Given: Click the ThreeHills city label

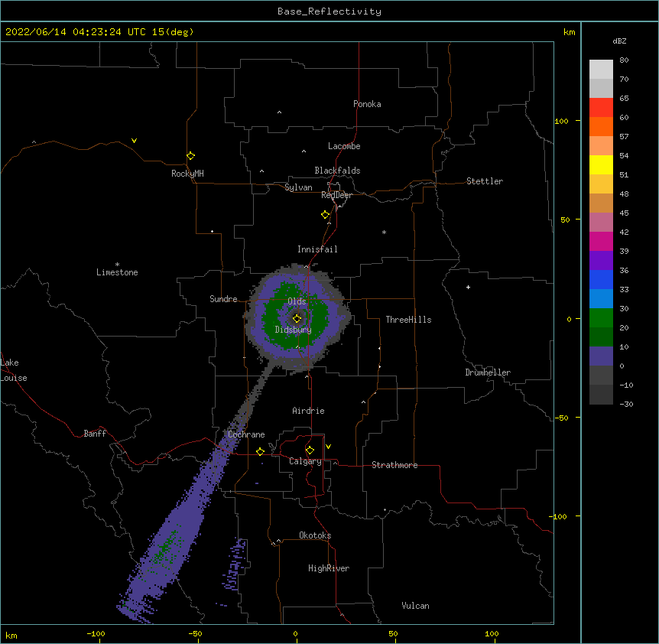Looking at the screenshot, I should (x=408, y=320).
